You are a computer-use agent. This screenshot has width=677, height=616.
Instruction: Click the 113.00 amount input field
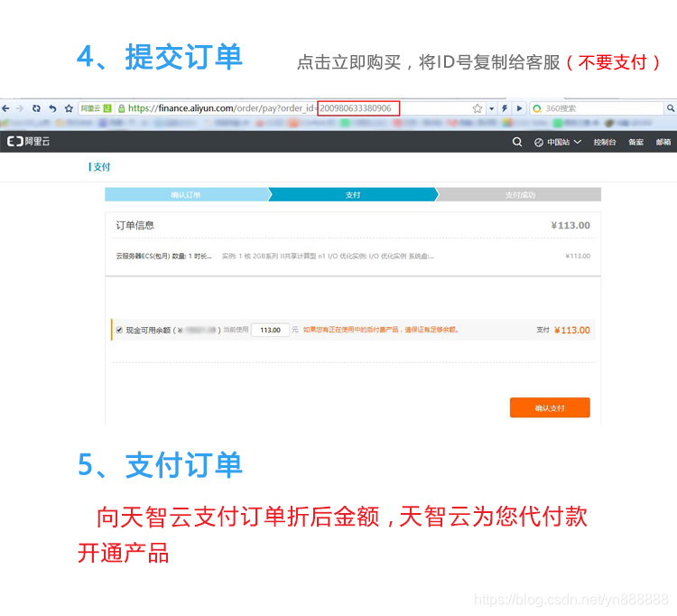pos(270,330)
